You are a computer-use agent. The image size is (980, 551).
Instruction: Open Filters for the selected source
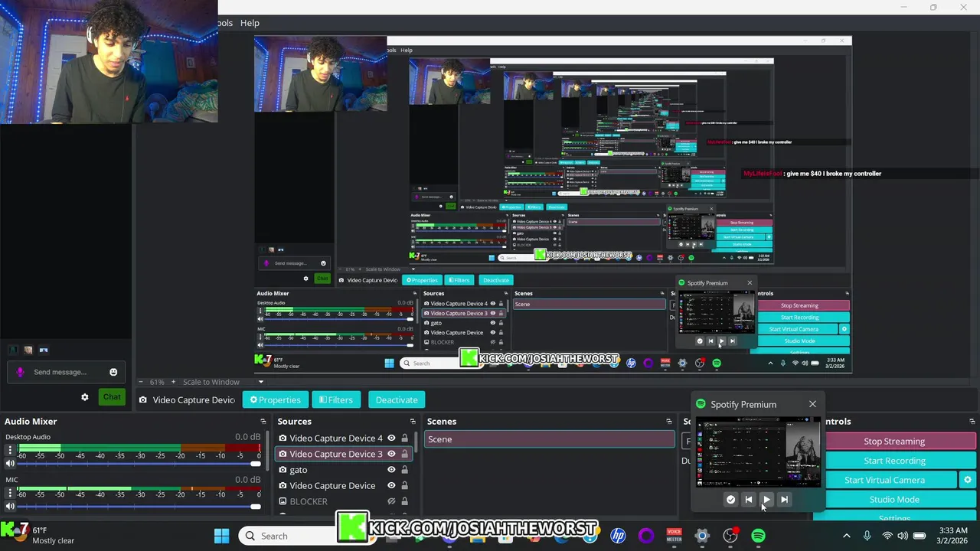[336, 399]
